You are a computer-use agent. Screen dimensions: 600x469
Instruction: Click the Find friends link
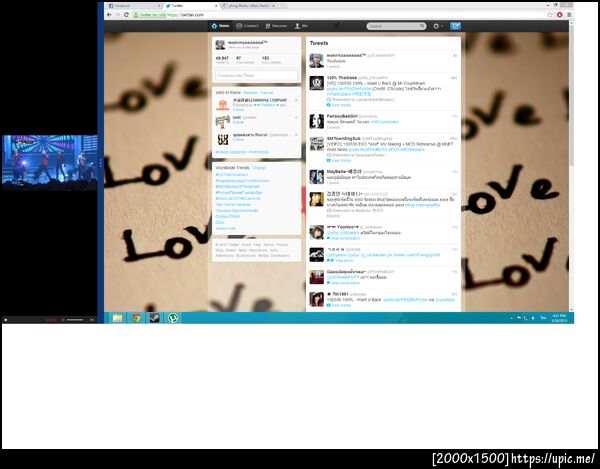click(x=259, y=152)
